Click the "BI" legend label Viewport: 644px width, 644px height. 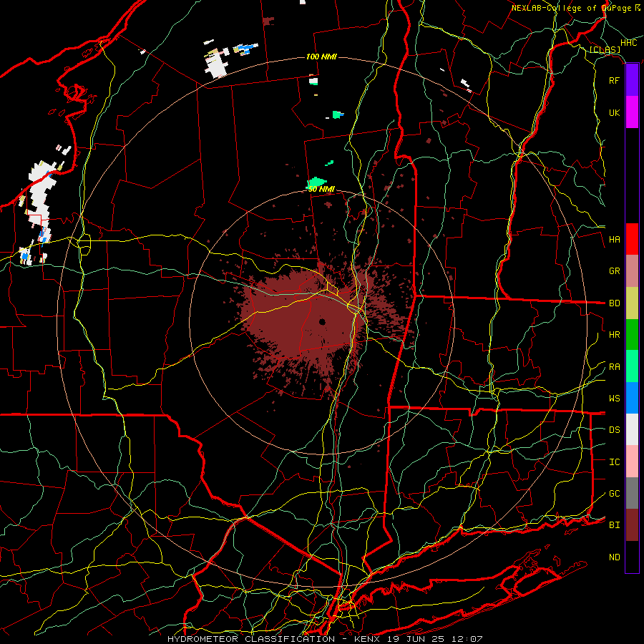click(614, 525)
